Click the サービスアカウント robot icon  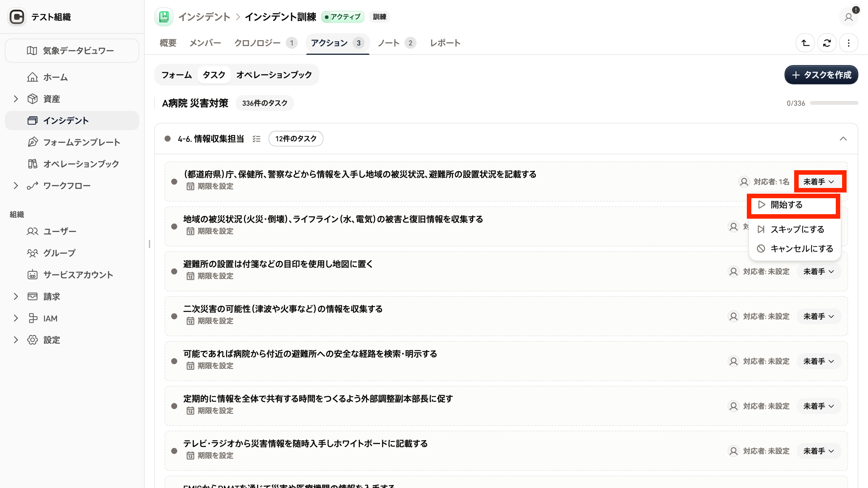coord(32,275)
